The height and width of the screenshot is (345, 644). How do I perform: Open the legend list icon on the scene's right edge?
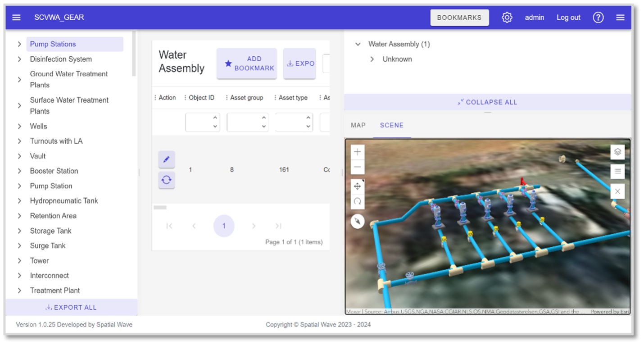(617, 171)
